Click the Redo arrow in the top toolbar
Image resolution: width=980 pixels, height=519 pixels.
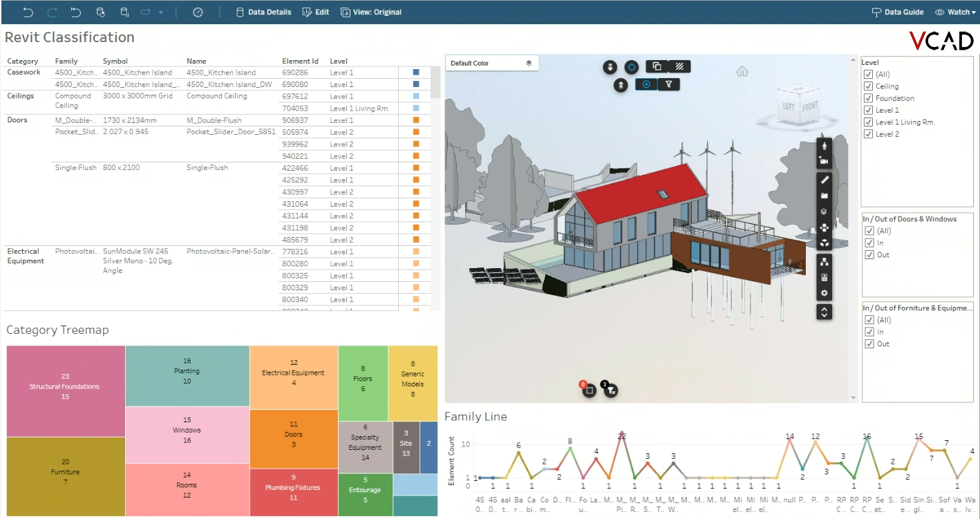(53, 12)
